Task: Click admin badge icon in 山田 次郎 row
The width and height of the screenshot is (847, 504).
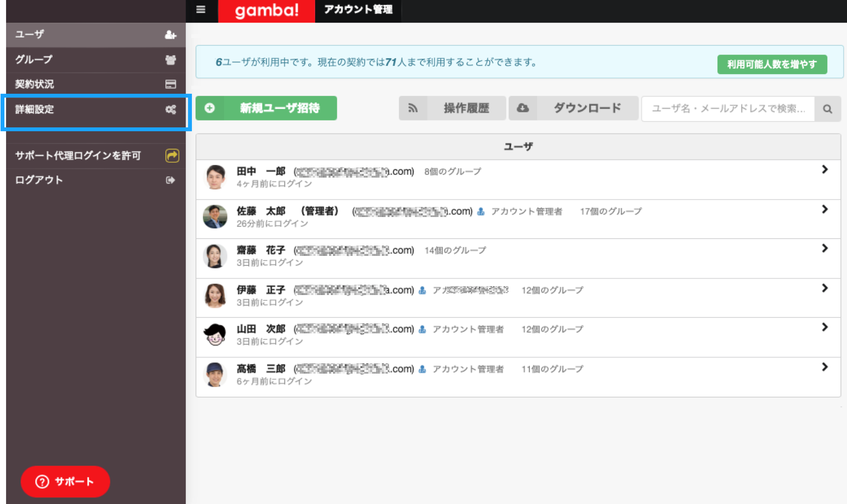Action: coord(422,329)
